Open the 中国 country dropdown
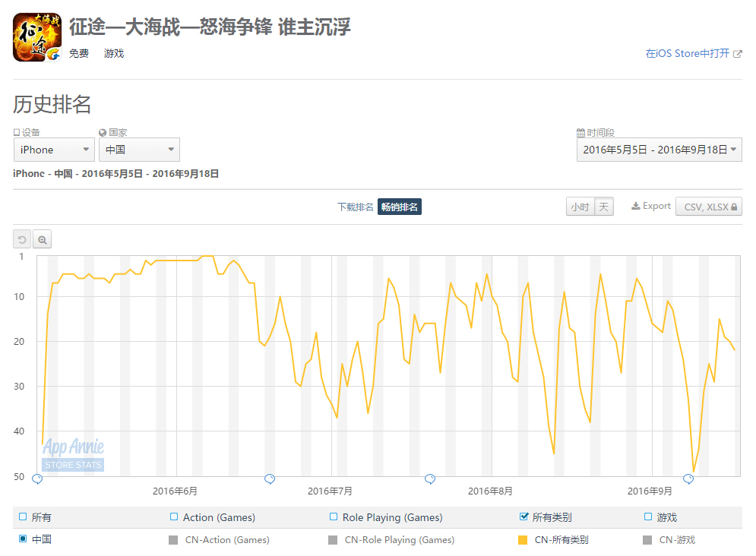The height and width of the screenshot is (556, 756). [139, 150]
